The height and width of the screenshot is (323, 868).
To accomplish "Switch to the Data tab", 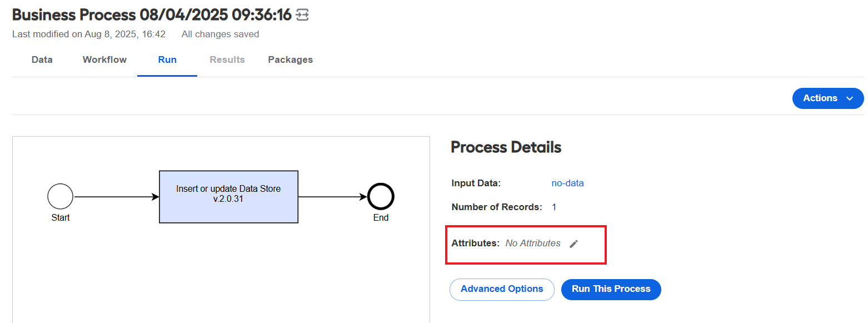I will (42, 59).
